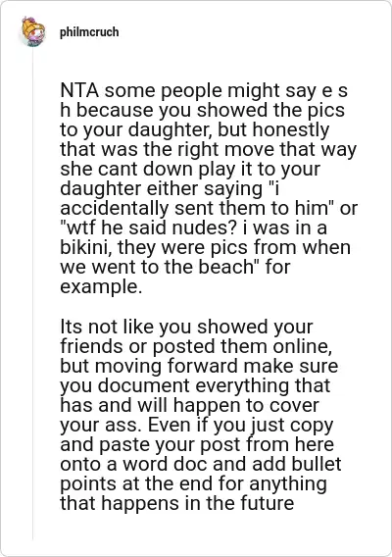This screenshot has width=392, height=557.
Task: Click the line 'to your daughter, but honestly'
Action: click(195, 130)
